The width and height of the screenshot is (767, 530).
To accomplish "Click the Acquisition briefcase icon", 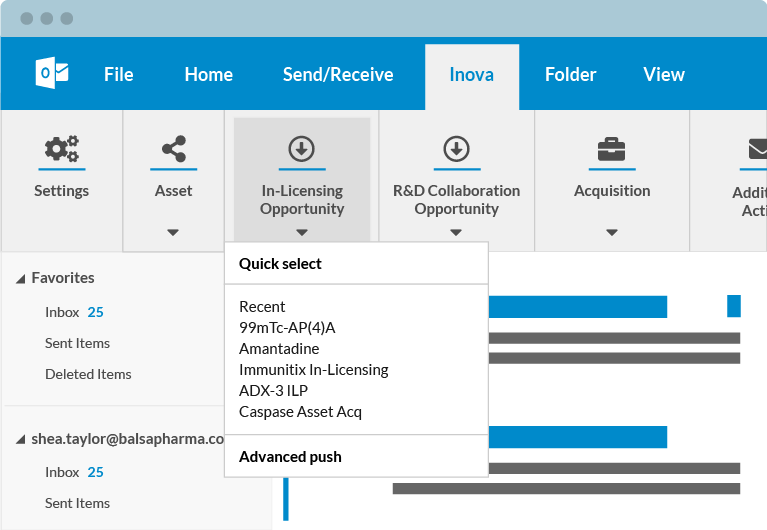I will 611,149.
